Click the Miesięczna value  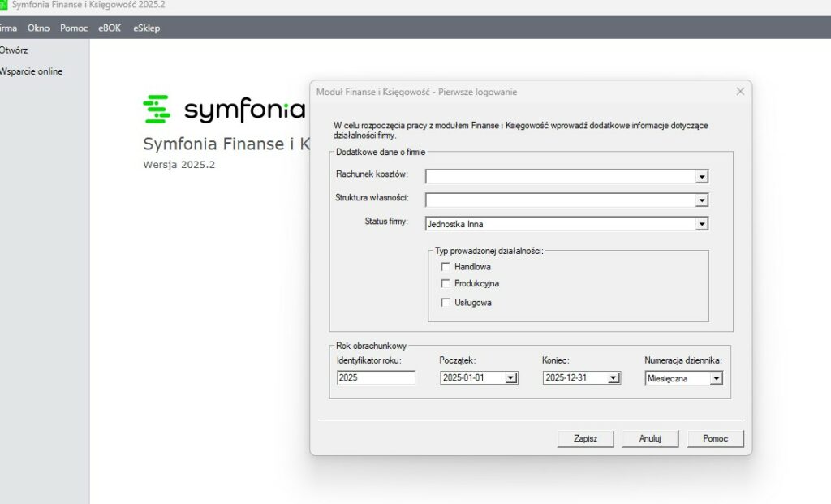(667, 378)
